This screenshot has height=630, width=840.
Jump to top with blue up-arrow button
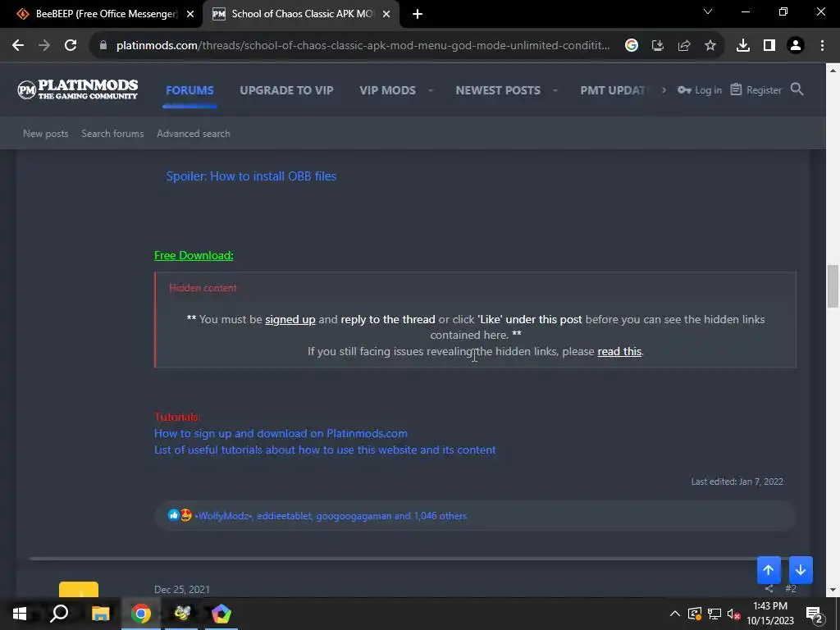tap(768, 570)
